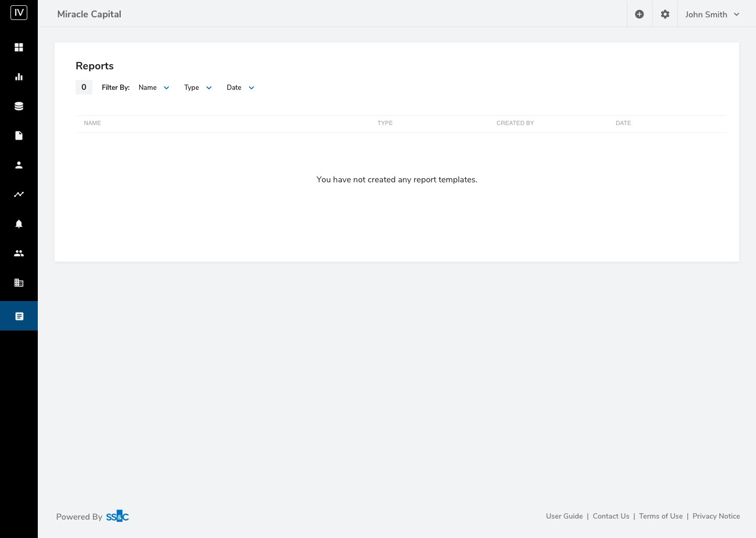Open the trending line chart icon

click(19, 194)
